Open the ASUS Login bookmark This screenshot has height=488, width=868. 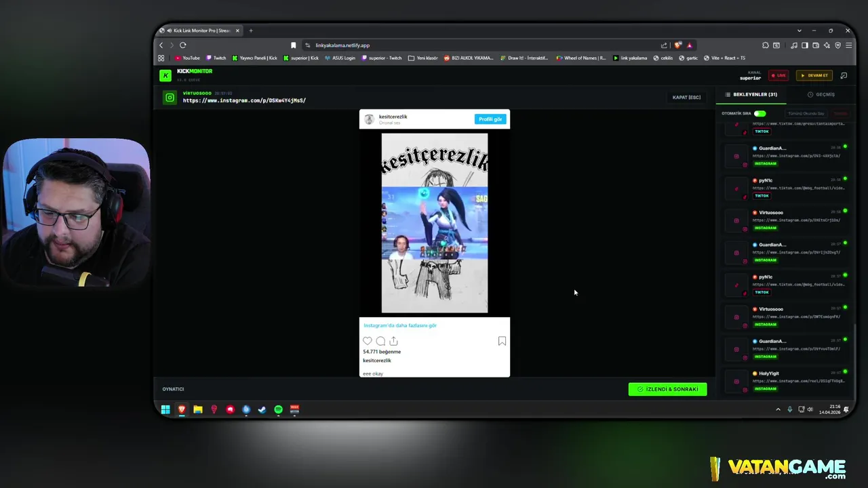[340, 58]
